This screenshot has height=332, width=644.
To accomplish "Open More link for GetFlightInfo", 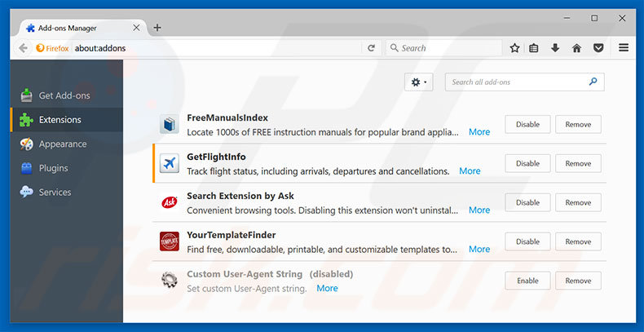I will pyautogui.click(x=470, y=171).
